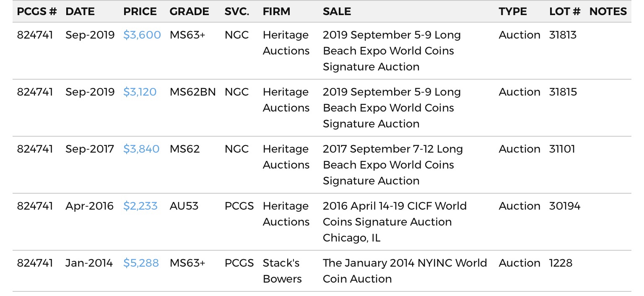Click the NOTES column header
644x296 pixels.
tap(608, 12)
